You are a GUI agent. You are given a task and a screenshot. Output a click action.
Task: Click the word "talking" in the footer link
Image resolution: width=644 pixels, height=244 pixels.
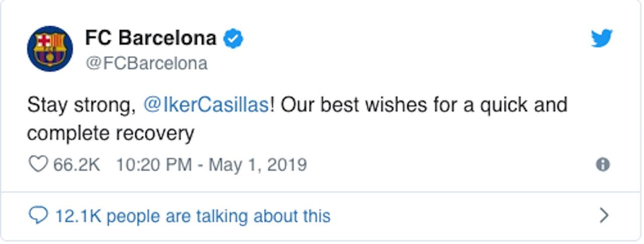click(222, 216)
